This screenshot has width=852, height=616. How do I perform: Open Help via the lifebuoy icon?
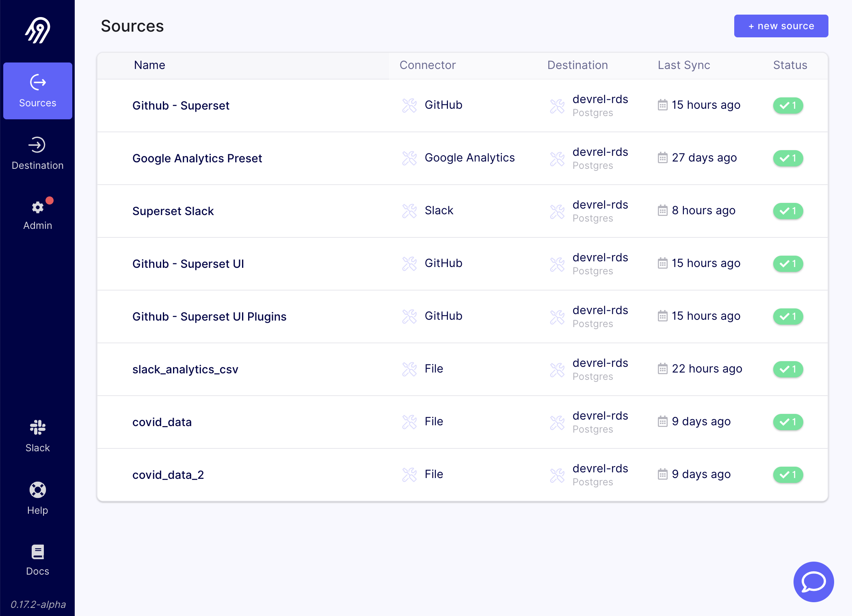37,490
